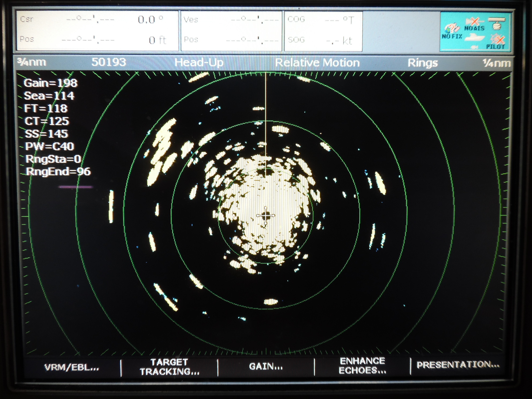Open the GAIN adjustment menu
532x399 pixels.
pos(265,366)
